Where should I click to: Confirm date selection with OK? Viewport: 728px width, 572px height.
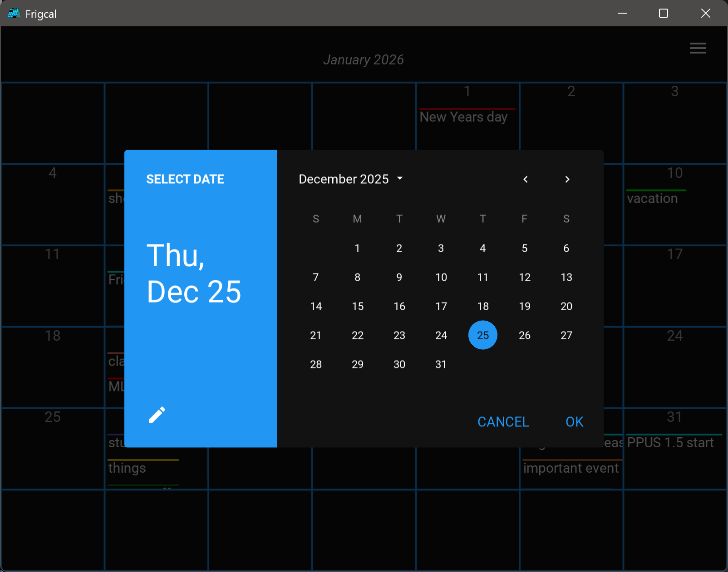(574, 422)
